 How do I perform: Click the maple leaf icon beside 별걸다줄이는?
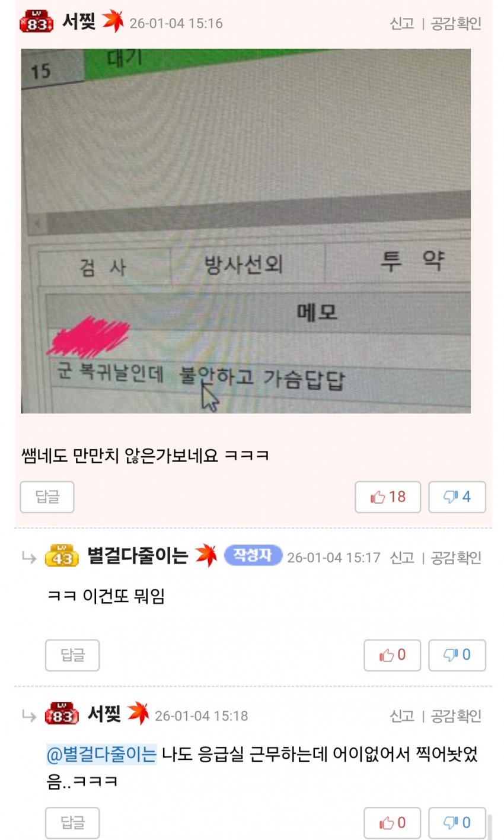click(206, 555)
